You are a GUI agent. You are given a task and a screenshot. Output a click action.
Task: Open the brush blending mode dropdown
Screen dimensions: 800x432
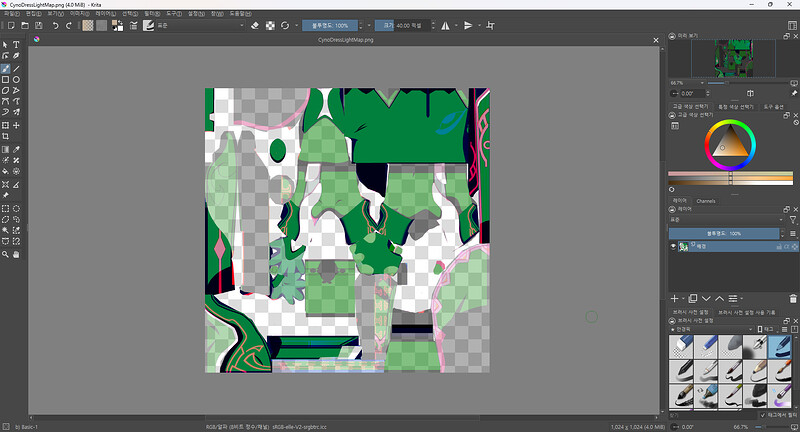pos(201,26)
